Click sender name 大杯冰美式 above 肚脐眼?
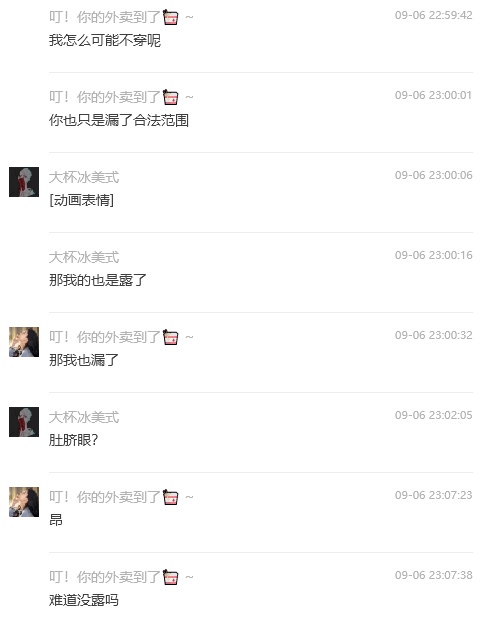482x620 pixels. click(x=84, y=417)
